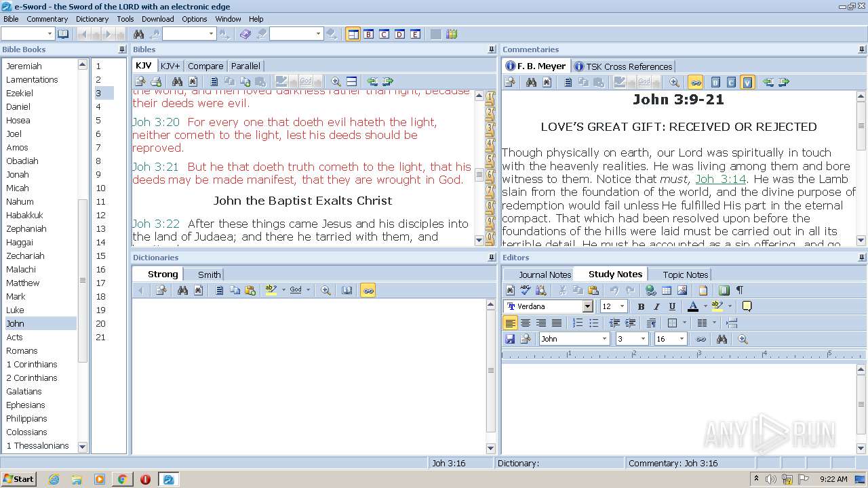Click the Joh 3:20 verse reference

pos(156,122)
